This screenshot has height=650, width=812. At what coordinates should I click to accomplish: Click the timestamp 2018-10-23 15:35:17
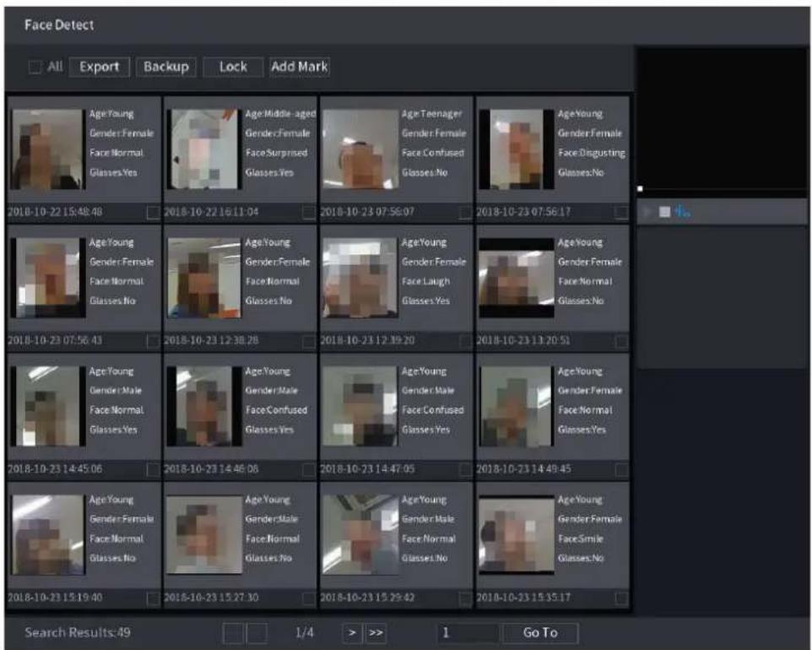(x=523, y=598)
